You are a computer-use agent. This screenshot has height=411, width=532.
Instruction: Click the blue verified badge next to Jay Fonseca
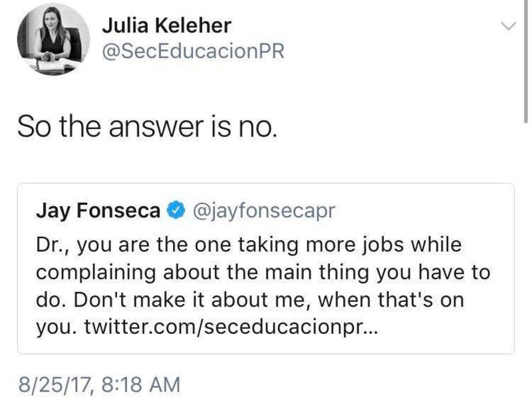[x=174, y=211]
